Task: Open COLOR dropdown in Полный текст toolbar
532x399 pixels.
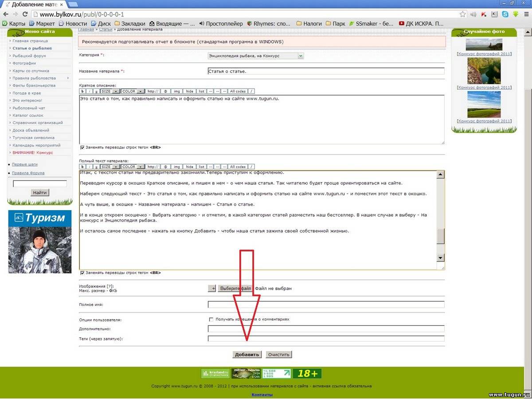Action: tap(133, 167)
